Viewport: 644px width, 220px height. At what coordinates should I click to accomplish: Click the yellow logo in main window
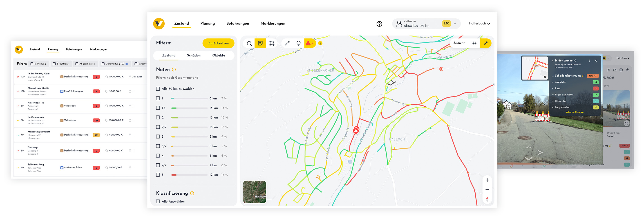point(159,24)
